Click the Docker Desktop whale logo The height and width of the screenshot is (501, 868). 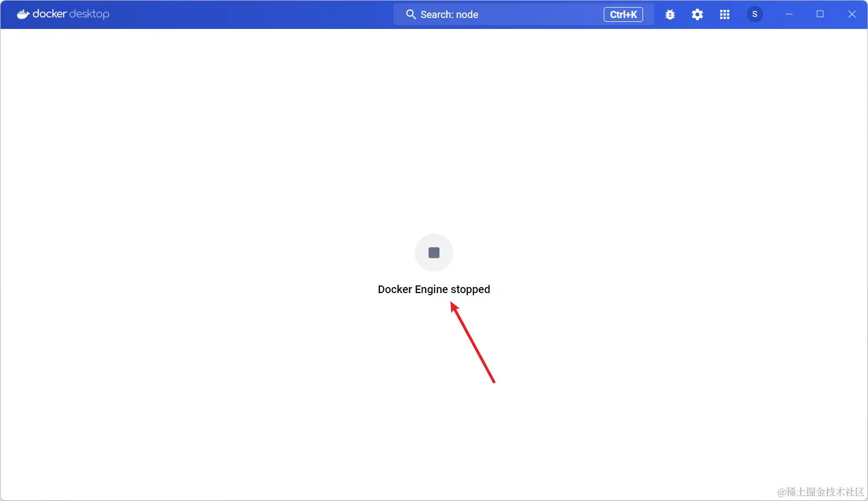pyautogui.click(x=23, y=14)
